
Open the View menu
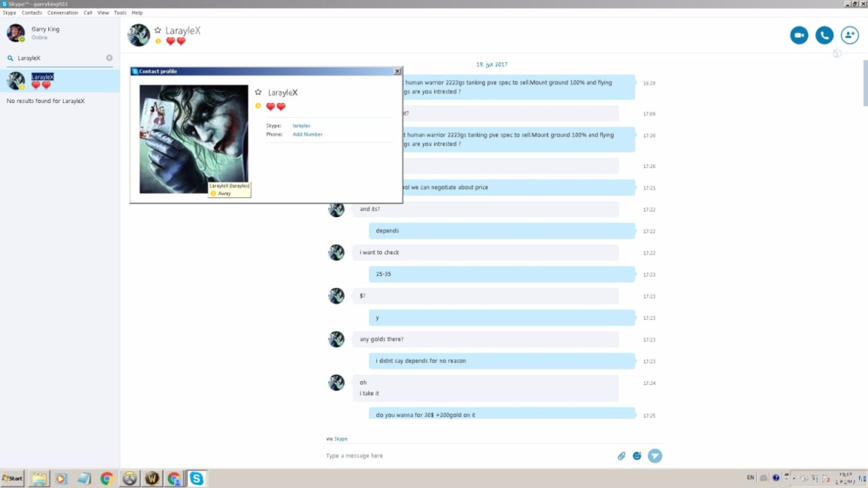[x=103, y=13]
